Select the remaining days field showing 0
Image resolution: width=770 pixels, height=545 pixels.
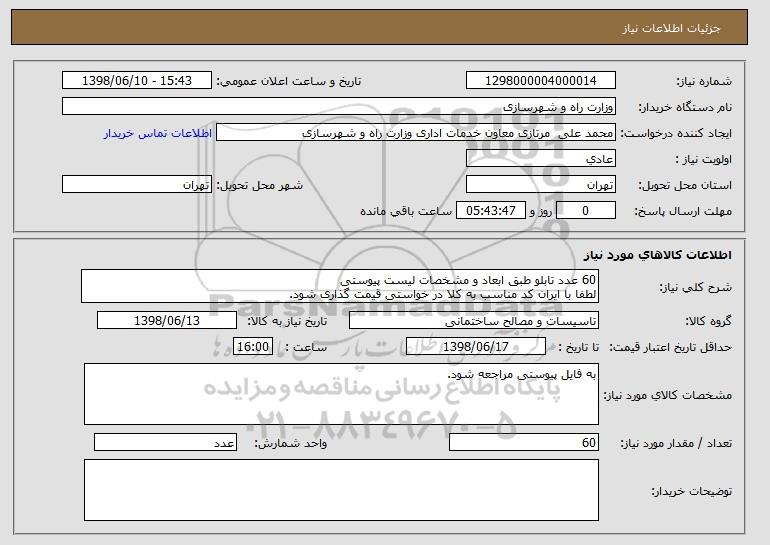tap(586, 211)
